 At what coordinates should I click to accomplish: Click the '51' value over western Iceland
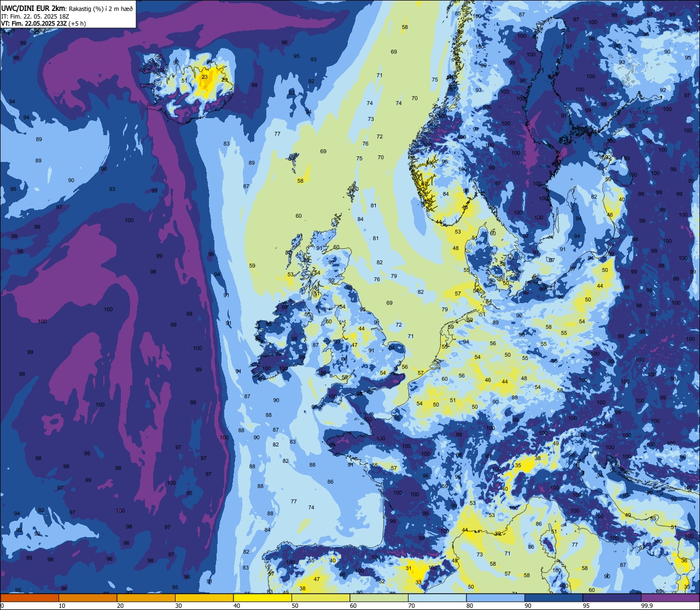coord(184,81)
